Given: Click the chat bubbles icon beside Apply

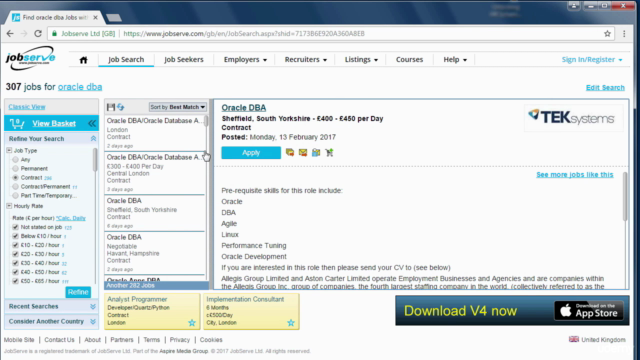Looking at the screenshot, I should click(x=290, y=152).
